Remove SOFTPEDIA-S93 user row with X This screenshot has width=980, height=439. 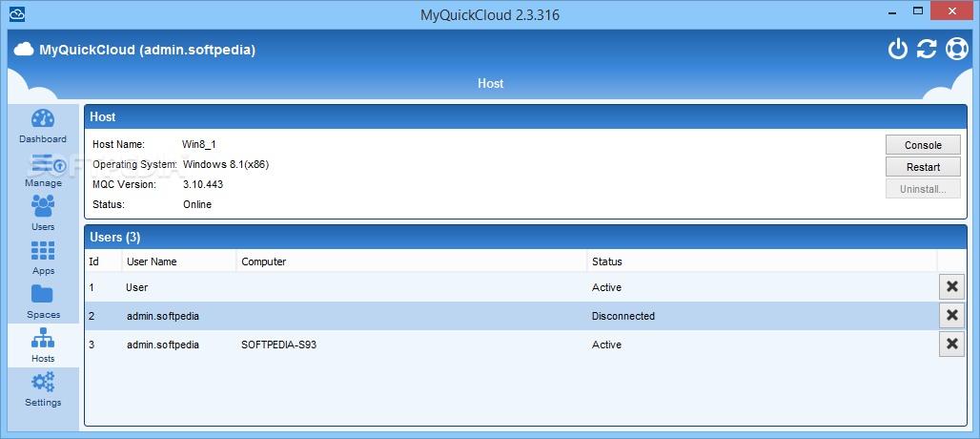[951, 344]
